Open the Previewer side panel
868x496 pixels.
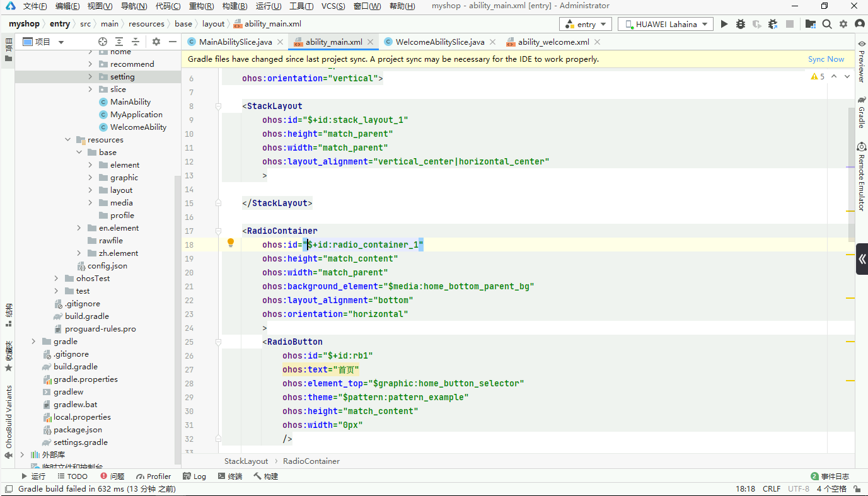click(862, 61)
